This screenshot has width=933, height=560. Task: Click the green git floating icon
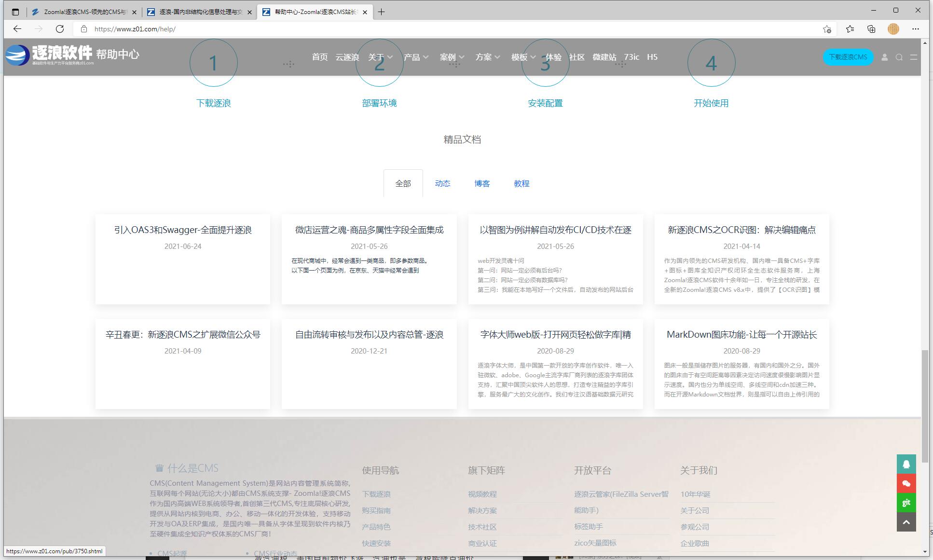(906, 503)
